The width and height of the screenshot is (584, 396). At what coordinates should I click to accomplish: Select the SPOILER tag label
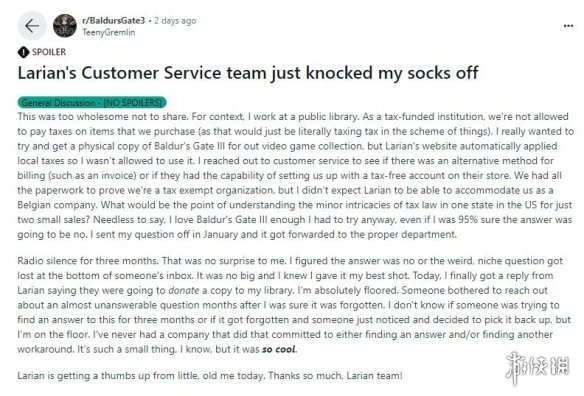pyautogui.click(x=49, y=52)
